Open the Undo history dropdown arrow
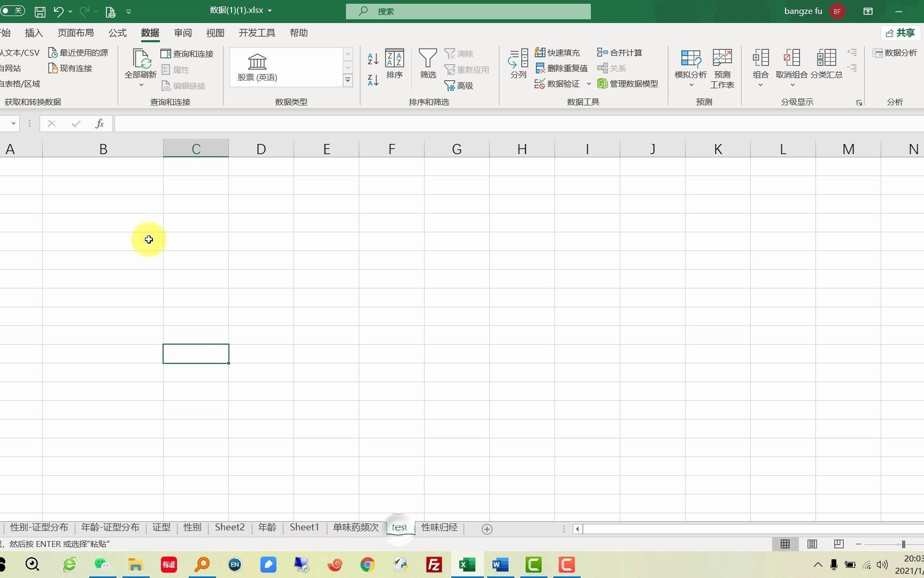 [70, 11]
